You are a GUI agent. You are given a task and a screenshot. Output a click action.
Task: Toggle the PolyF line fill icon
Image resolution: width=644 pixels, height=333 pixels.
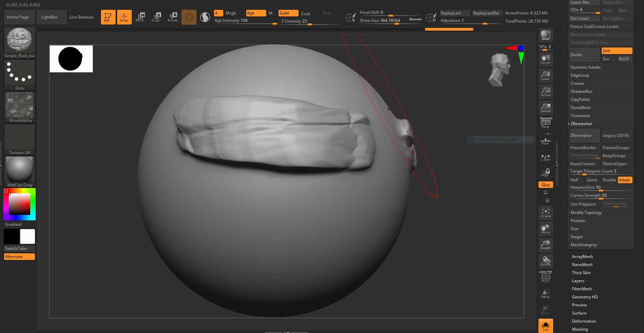[x=545, y=277]
